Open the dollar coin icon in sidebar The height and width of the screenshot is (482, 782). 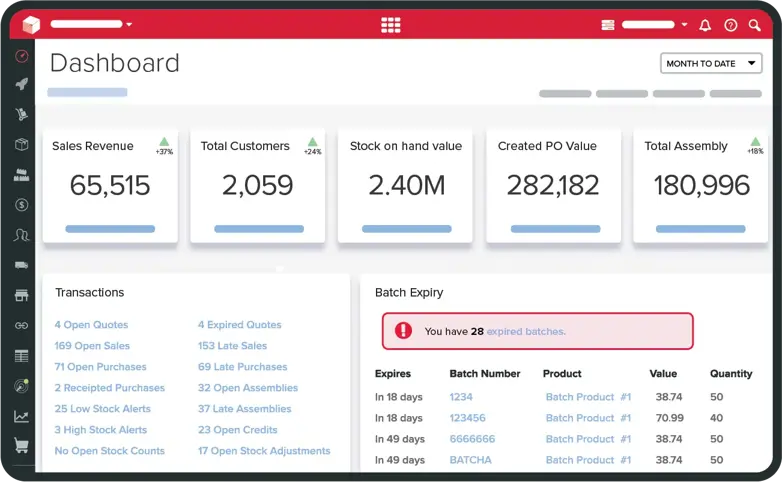21,205
